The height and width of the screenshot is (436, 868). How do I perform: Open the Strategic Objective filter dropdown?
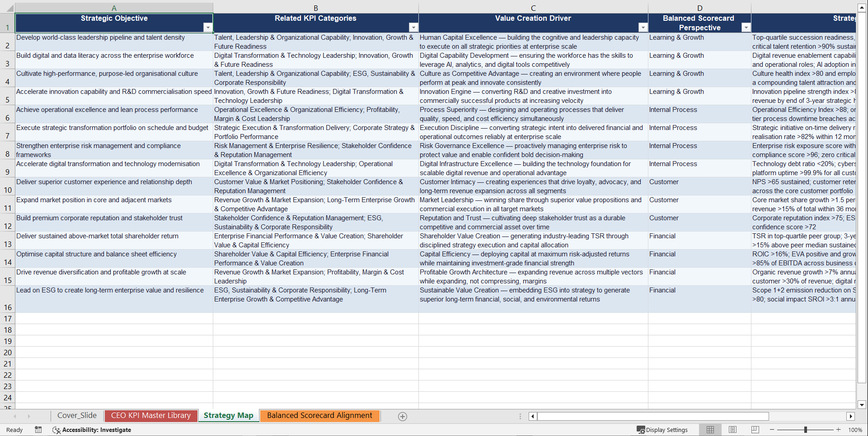[x=207, y=28]
